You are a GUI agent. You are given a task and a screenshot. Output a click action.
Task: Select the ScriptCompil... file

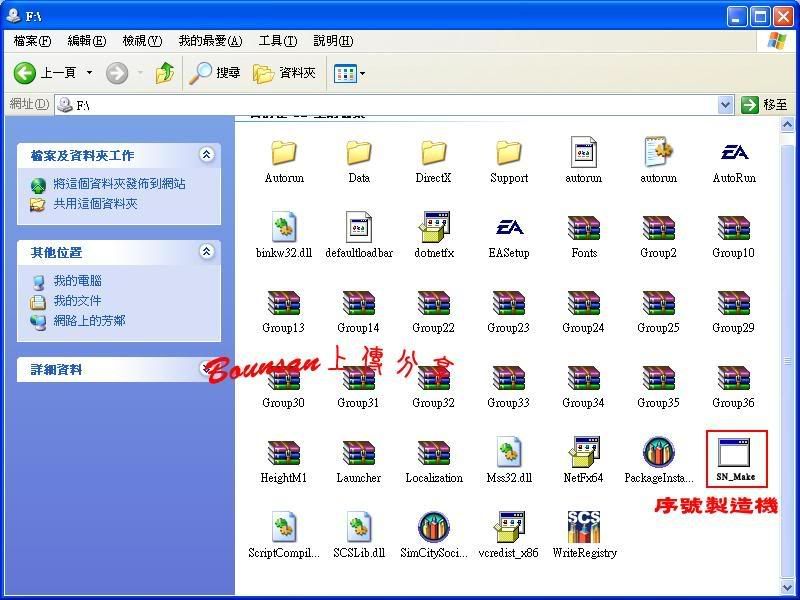coord(284,536)
